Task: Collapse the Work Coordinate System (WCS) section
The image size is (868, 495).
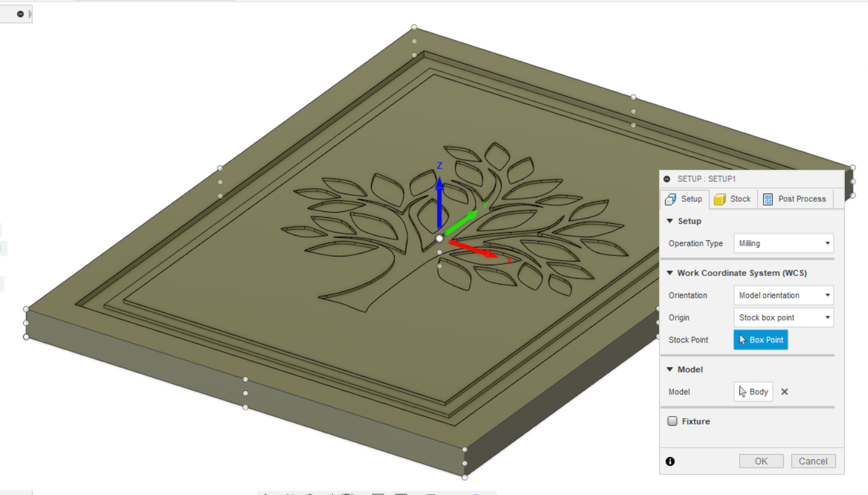Action: coord(670,273)
